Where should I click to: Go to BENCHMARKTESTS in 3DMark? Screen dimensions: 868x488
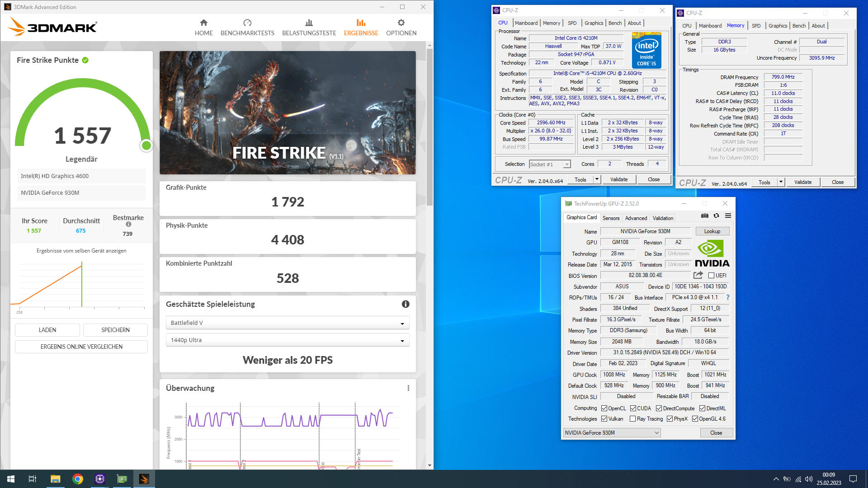click(x=247, y=28)
